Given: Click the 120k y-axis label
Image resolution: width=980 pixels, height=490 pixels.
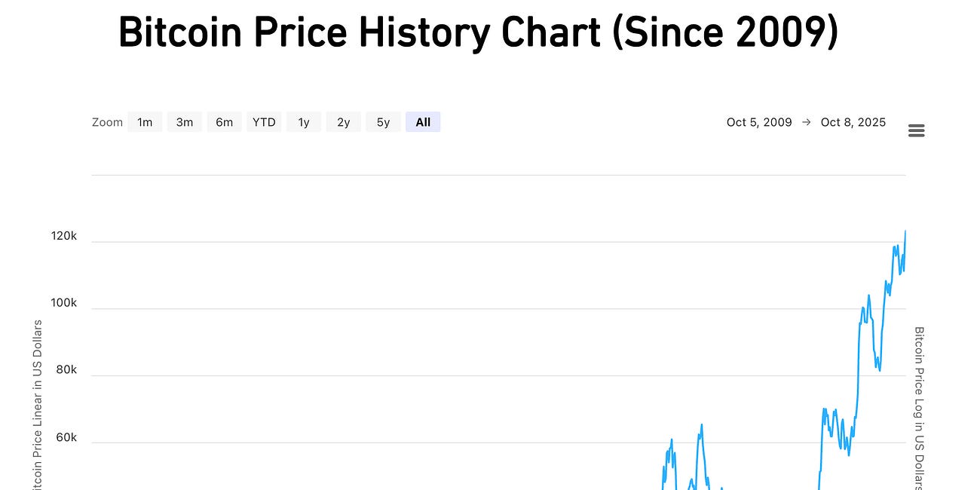Looking at the screenshot, I should 64,235.
